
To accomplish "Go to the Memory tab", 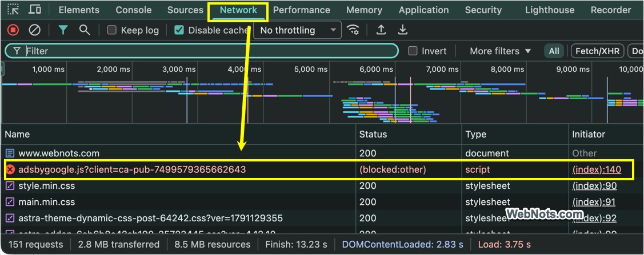I will 365,10.
